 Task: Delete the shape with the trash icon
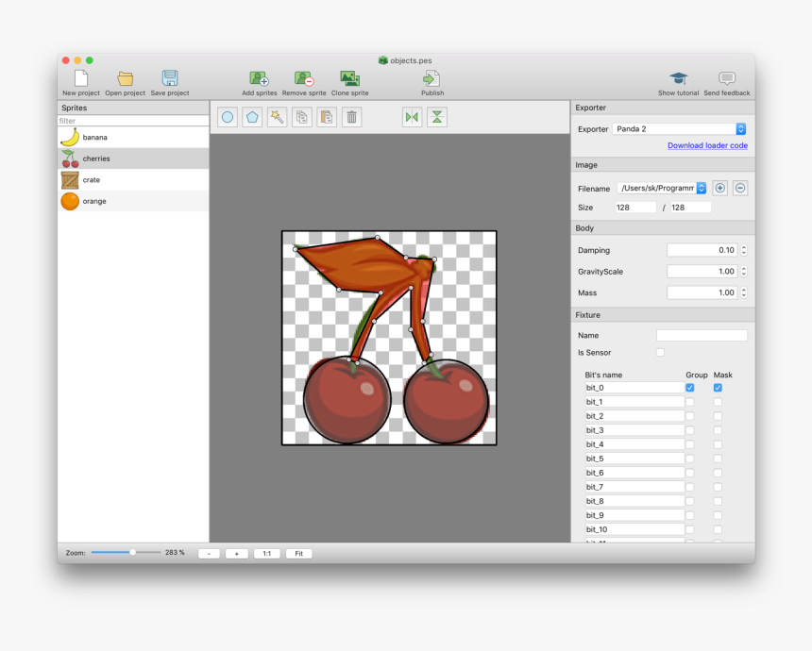point(350,116)
